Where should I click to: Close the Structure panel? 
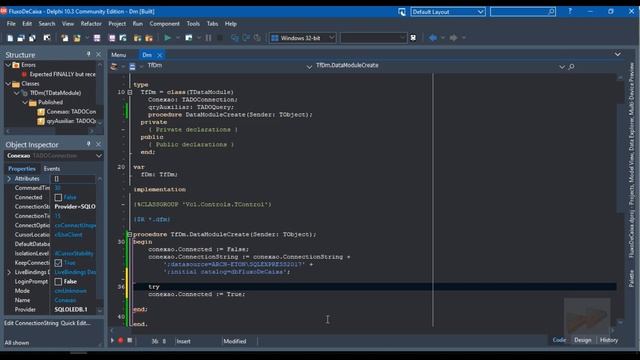[x=98, y=54]
